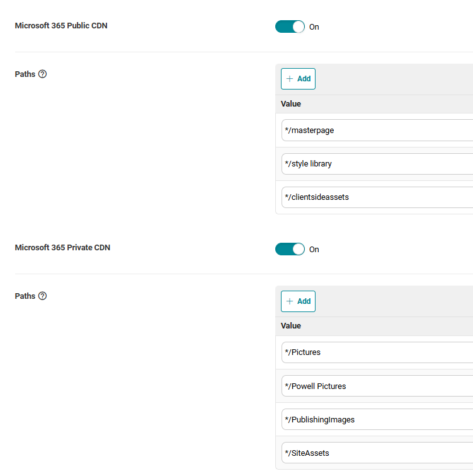Open help icon next to Private CDN Paths
Image resolution: width=473 pixels, height=476 pixels.
[42, 296]
